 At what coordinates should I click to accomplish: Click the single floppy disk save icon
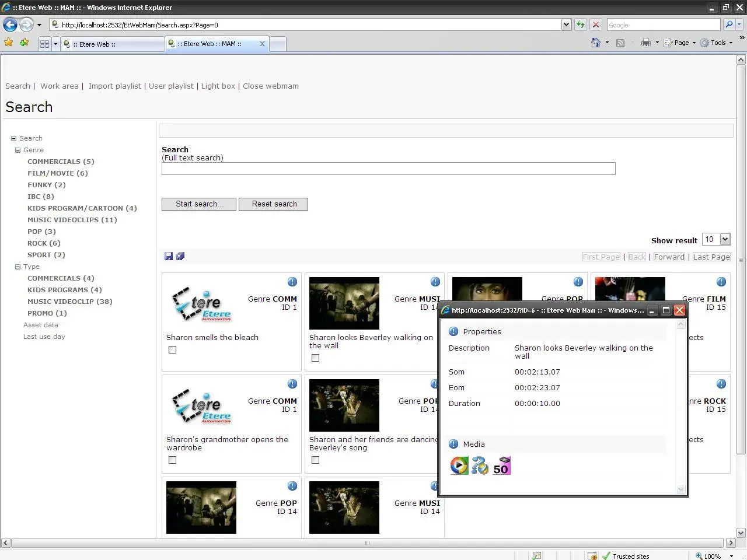coord(169,256)
